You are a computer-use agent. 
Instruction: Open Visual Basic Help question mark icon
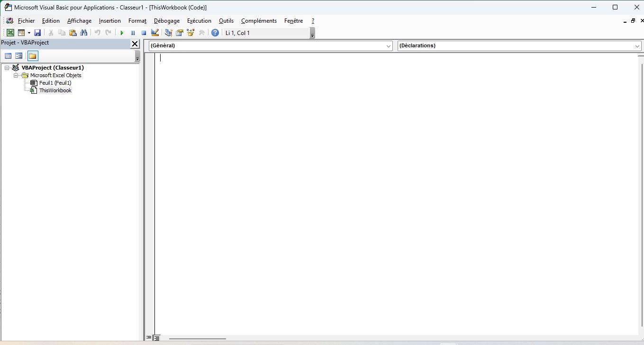(215, 33)
